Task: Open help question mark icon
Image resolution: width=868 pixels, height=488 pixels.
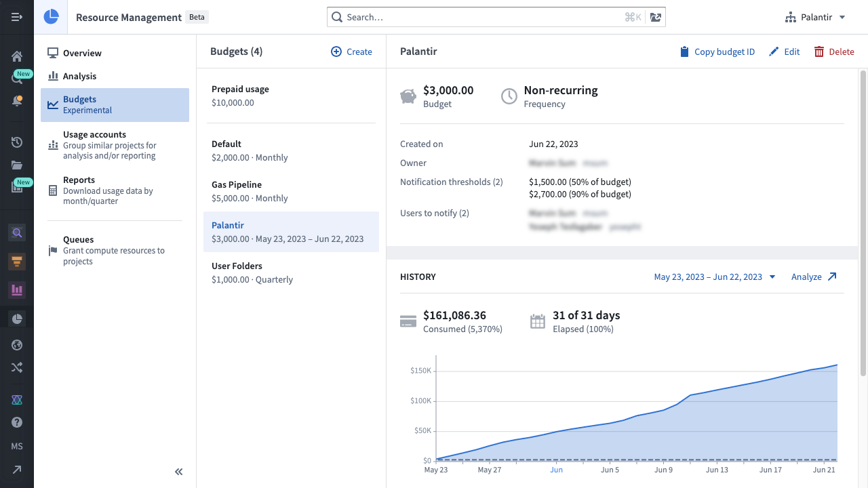Action: pyautogui.click(x=17, y=422)
